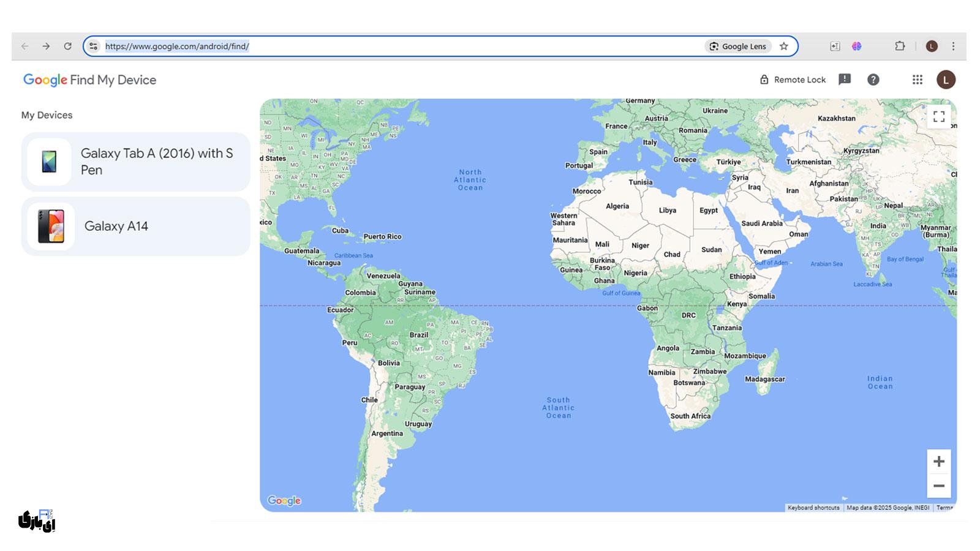Toggle fullscreen map view

click(939, 116)
